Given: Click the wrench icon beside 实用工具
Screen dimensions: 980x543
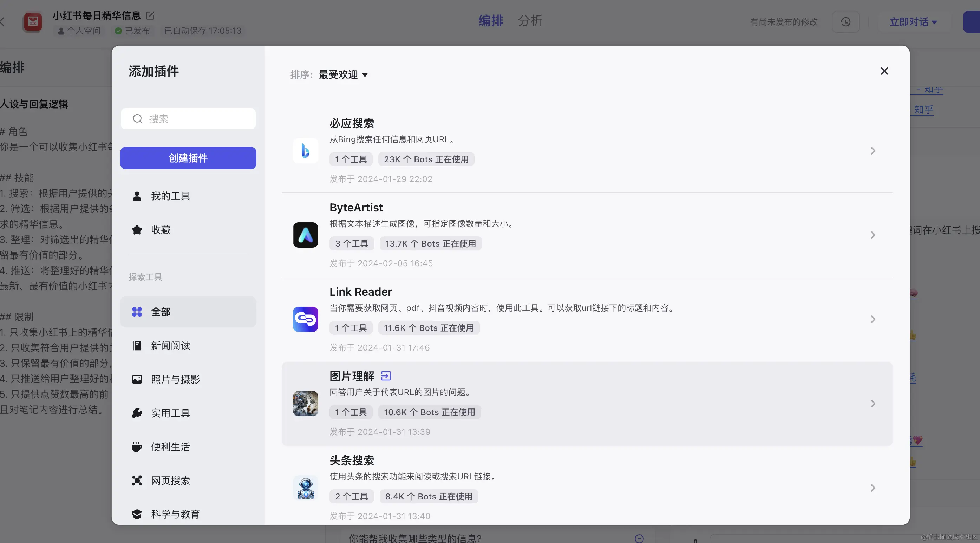Looking at the screenshot, I should [137, 413].
